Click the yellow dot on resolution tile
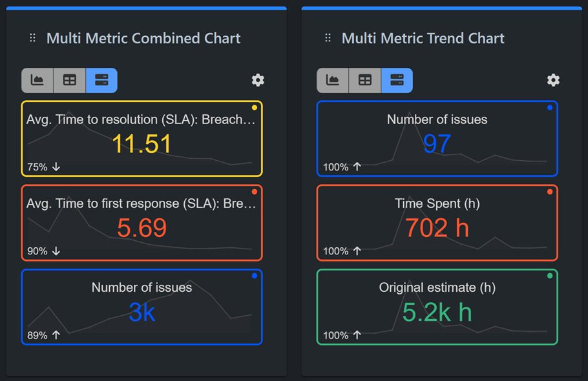588x381 pixels. click(x=255, y=108)
